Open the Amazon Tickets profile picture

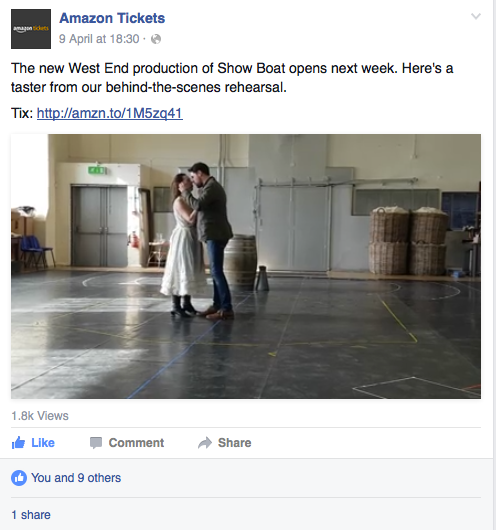click(31, 29)
